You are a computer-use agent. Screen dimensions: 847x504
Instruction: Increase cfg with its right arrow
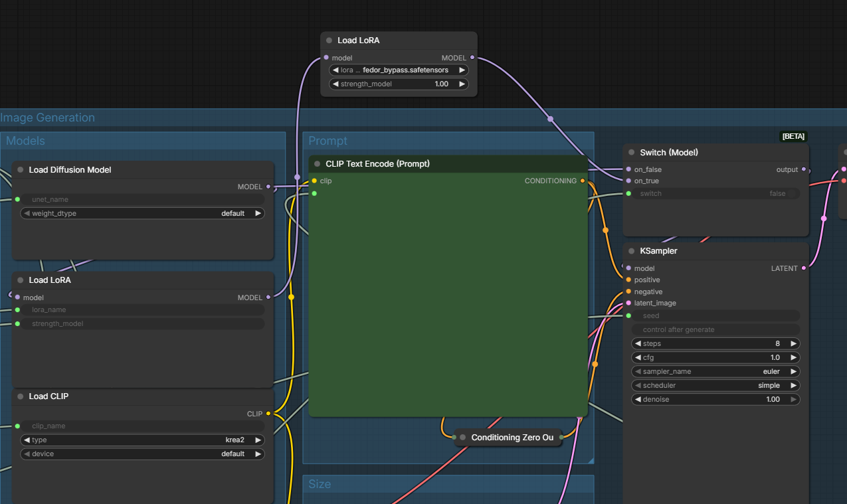point(793,358)
